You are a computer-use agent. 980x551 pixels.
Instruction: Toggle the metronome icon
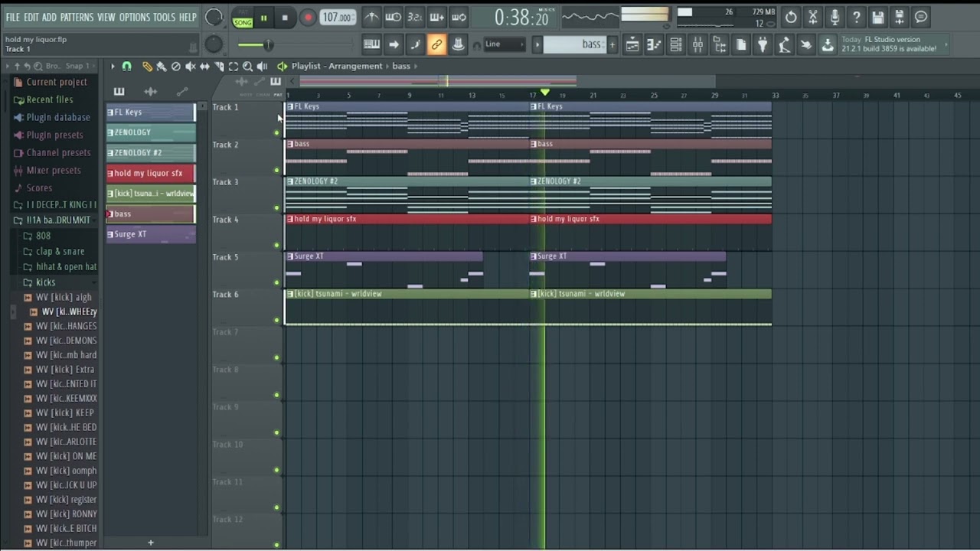point(371,17)
